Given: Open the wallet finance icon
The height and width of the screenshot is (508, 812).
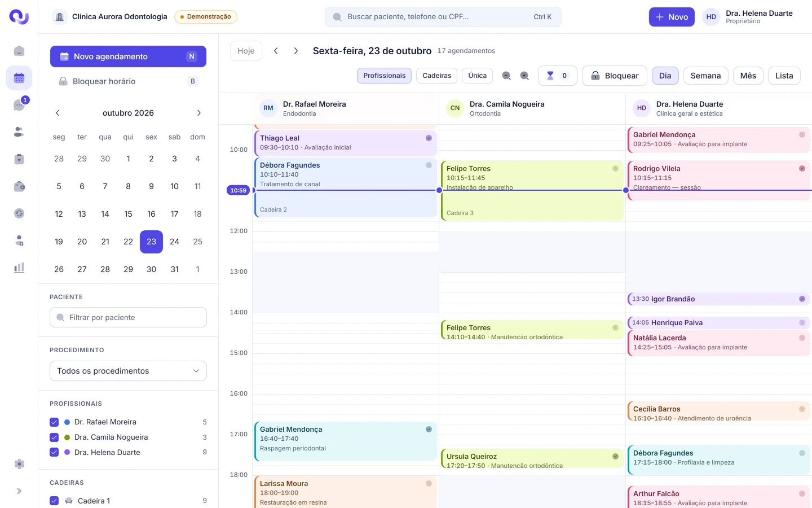Looking at the screenshot, I should (19, 186).
